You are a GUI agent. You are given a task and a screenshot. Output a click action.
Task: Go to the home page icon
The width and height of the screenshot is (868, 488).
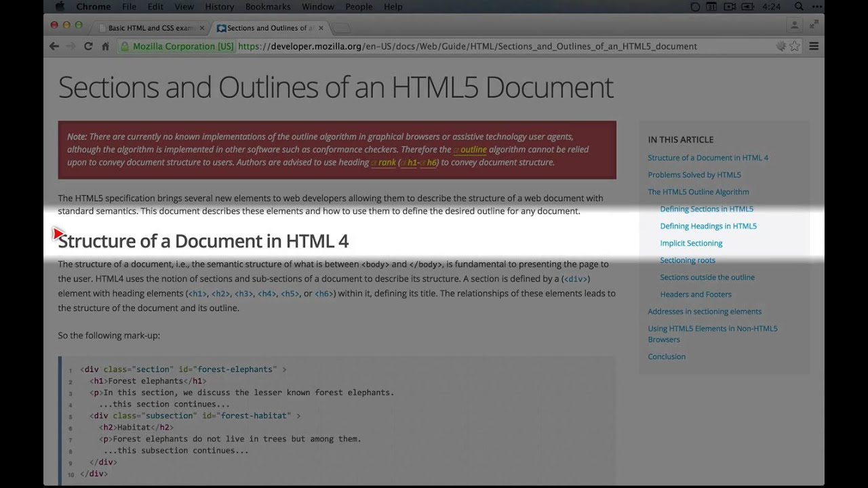coord(105,46)
